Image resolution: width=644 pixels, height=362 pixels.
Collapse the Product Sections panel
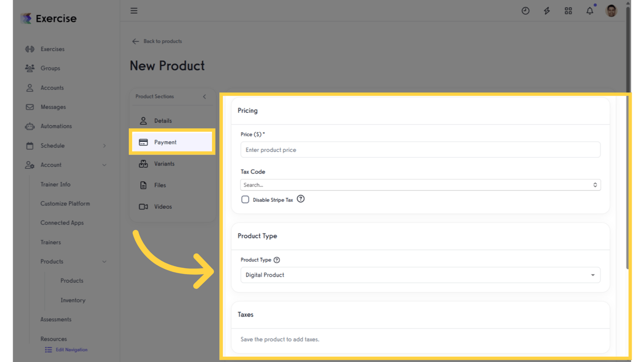point(204,97)
